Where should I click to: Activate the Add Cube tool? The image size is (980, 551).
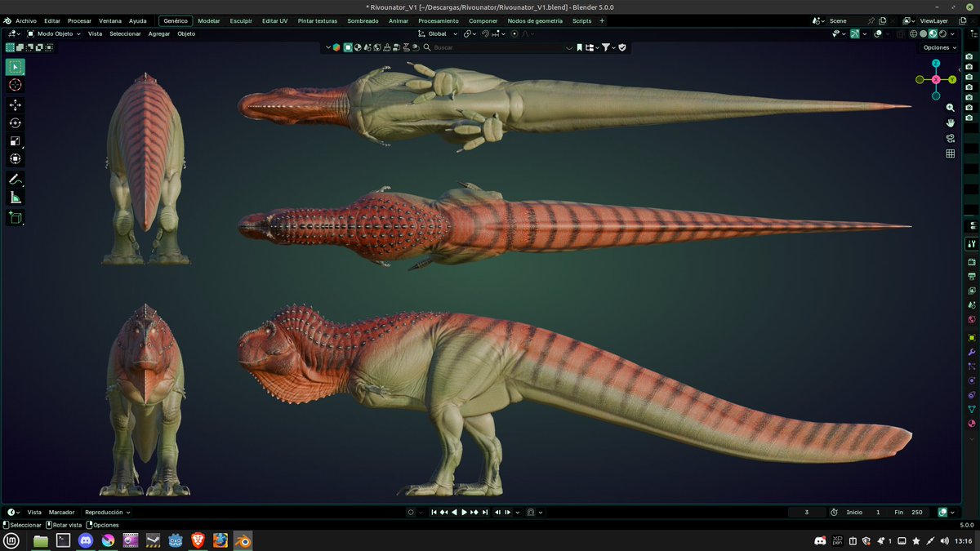15,217
